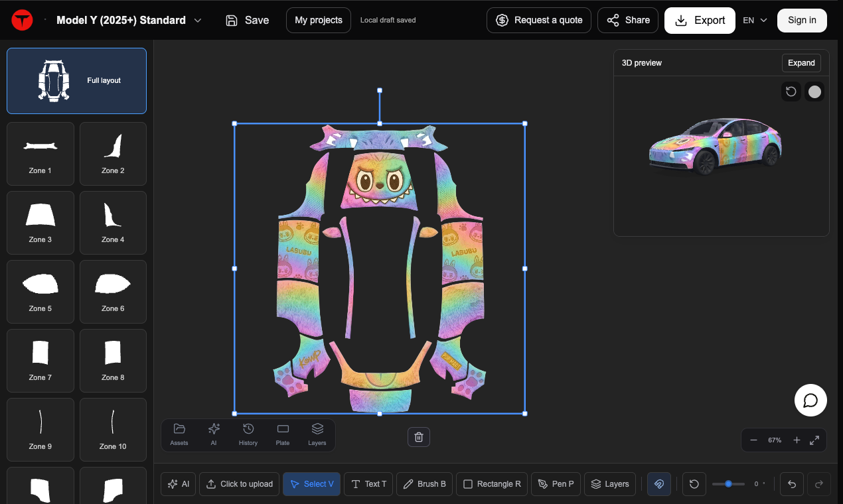Open the chat support bubble
This screenshot has height=504, width=843.
pyautogui.click(x=810, y=401)
